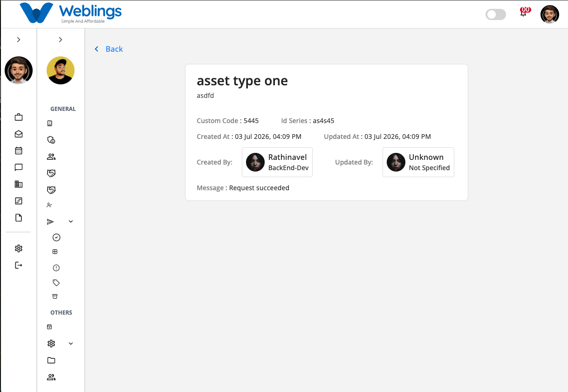Open the chat bubble icon
568x392 pixels.
coord(19,167)
